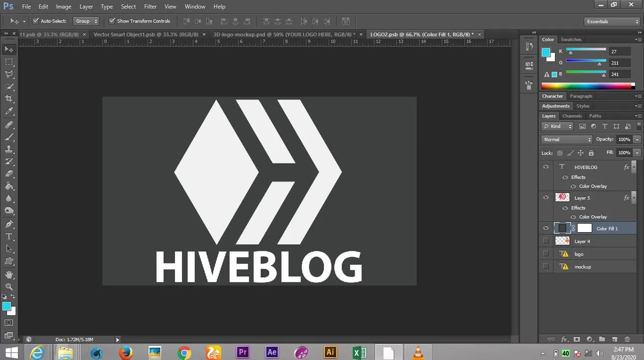Click add layer mask icon

[x=577, y=339]
